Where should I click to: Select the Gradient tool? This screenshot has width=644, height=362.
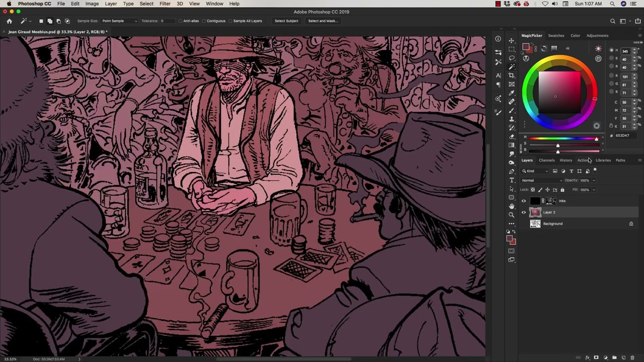pyautogui.click(x=512, y=145)
